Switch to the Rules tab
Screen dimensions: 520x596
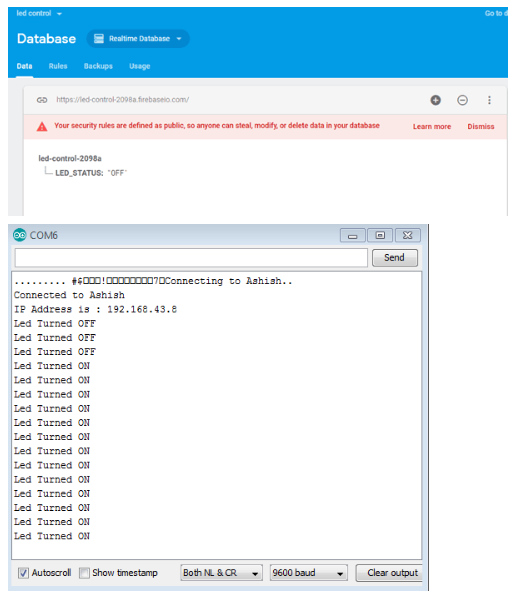(x=58, y=66)
